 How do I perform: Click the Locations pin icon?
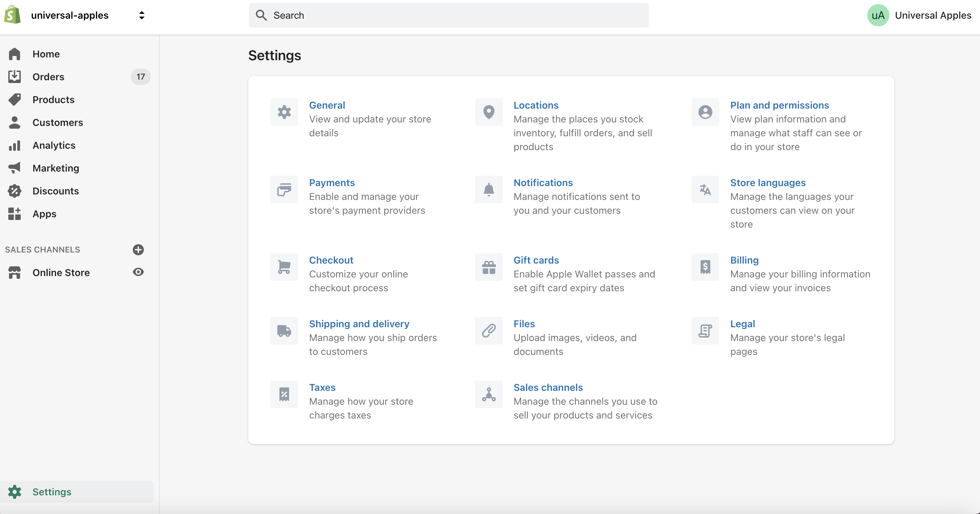coord(489,112)
